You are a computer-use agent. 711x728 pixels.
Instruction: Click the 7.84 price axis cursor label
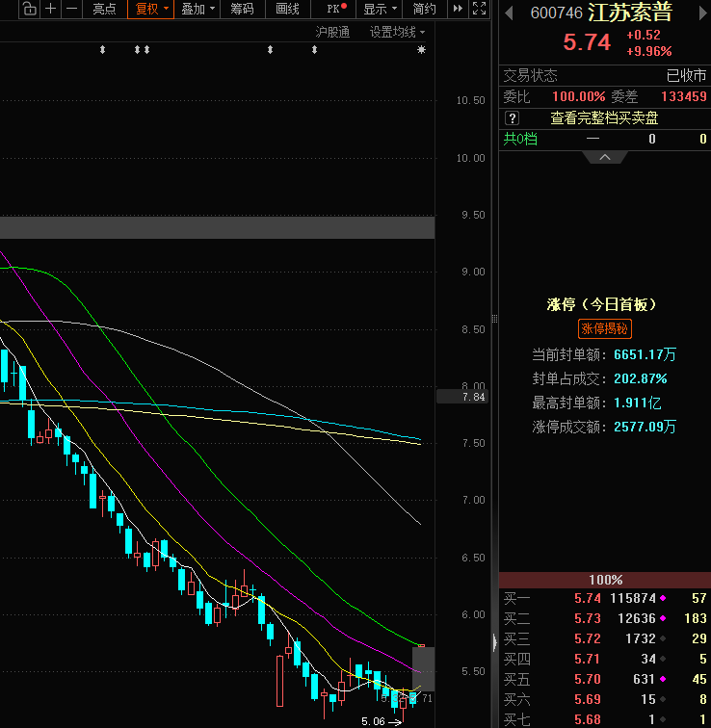pos(463,397)
